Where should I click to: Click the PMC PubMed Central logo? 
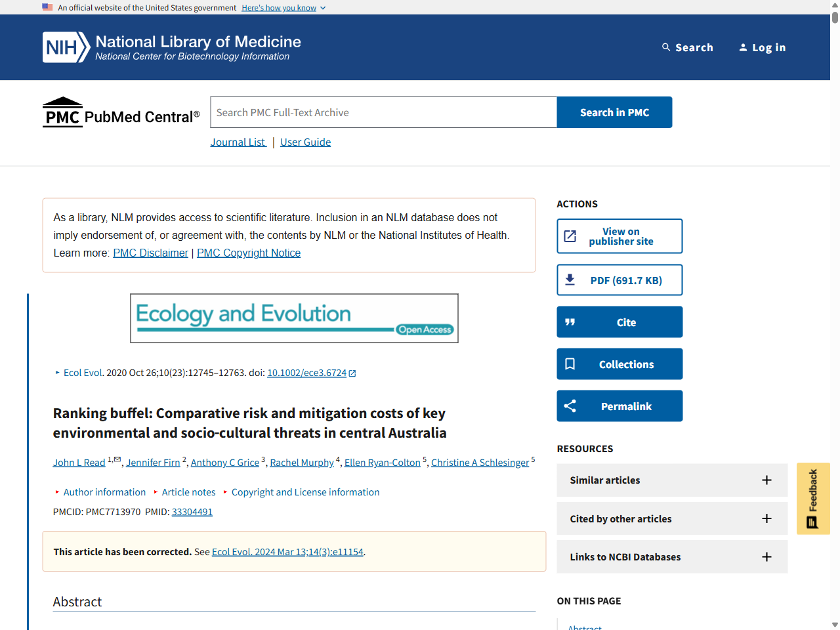point(121,112)
